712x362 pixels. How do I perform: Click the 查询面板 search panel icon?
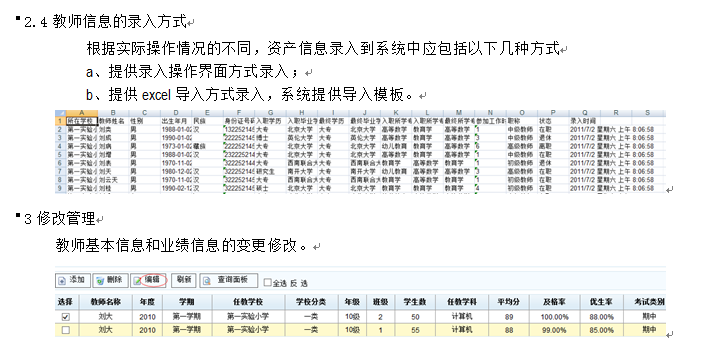coord(207,281)
